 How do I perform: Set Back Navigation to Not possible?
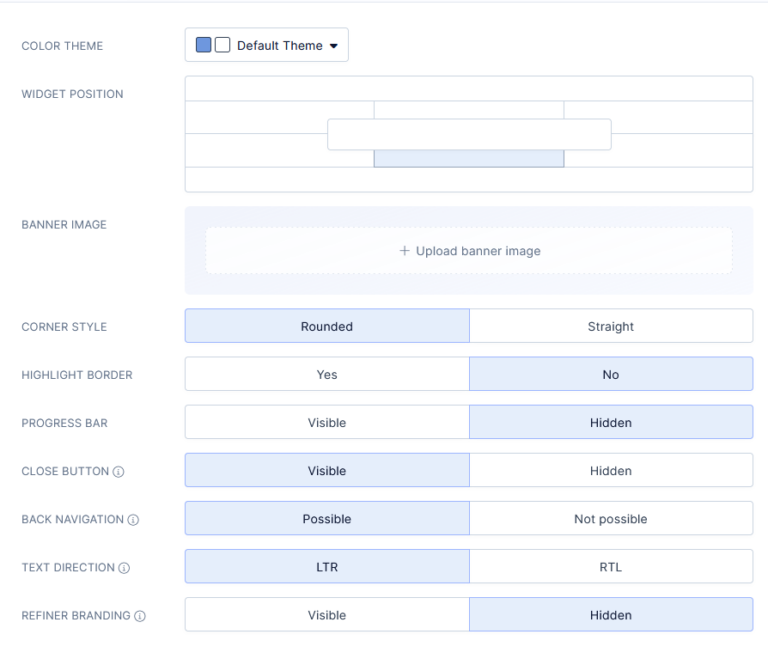[610, 518]
